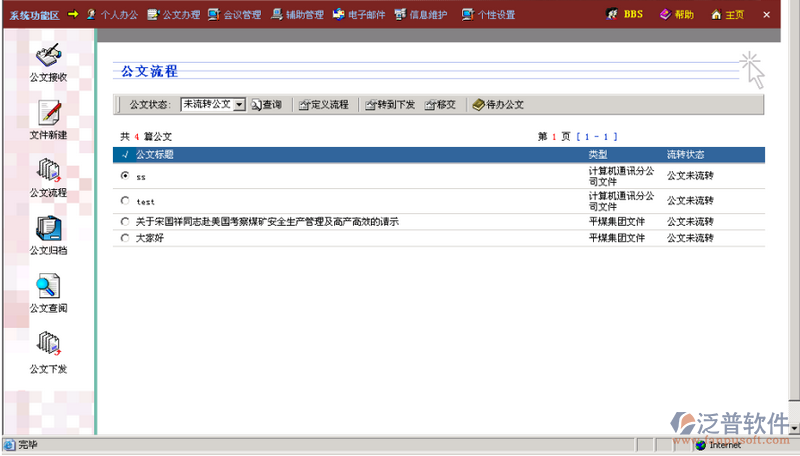Click the 流转状态 column header
800x456 pixels.
click(x=685, y=155)
